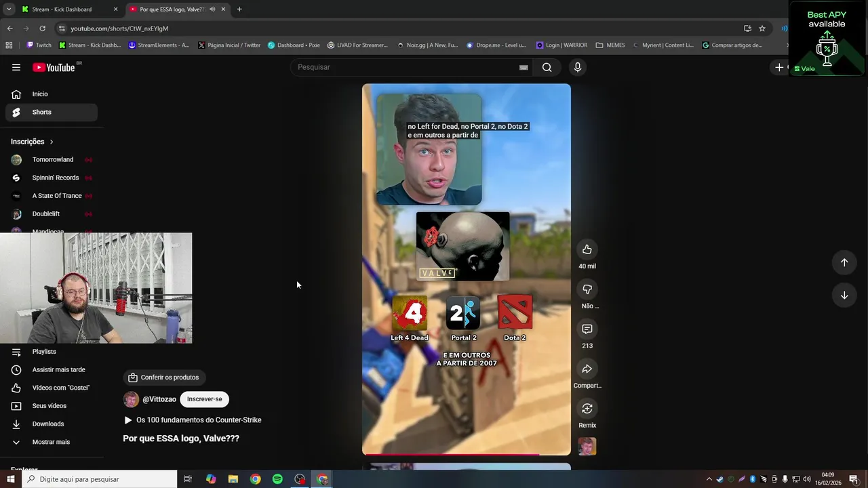Open the Windows Start menu
Screen dimensions: 868x488
[10, 479]
